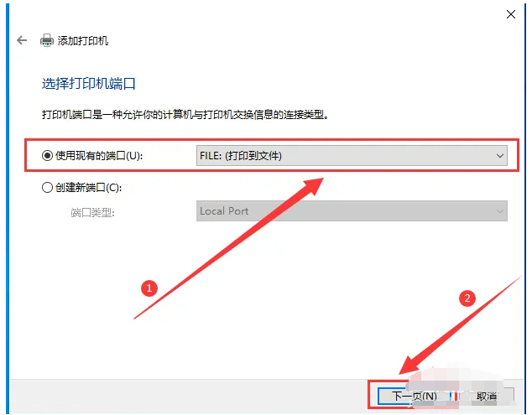The width and height of the screenshot is (532, 415).
Task: Click the 创建新端口(C) label text
Action: tap(89, 187)
